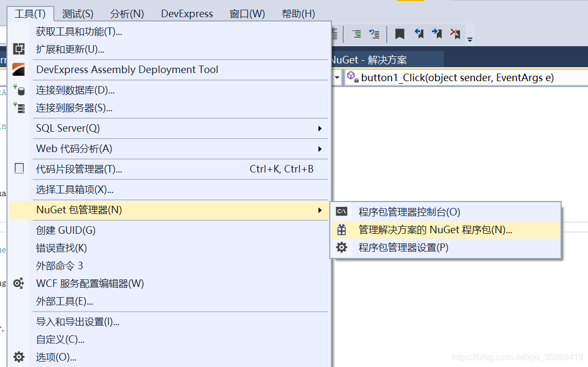This screenshot has width=588, height=367.
Task: Select NuGet 包管理器(N) menu item
Action: click(169, 210)
